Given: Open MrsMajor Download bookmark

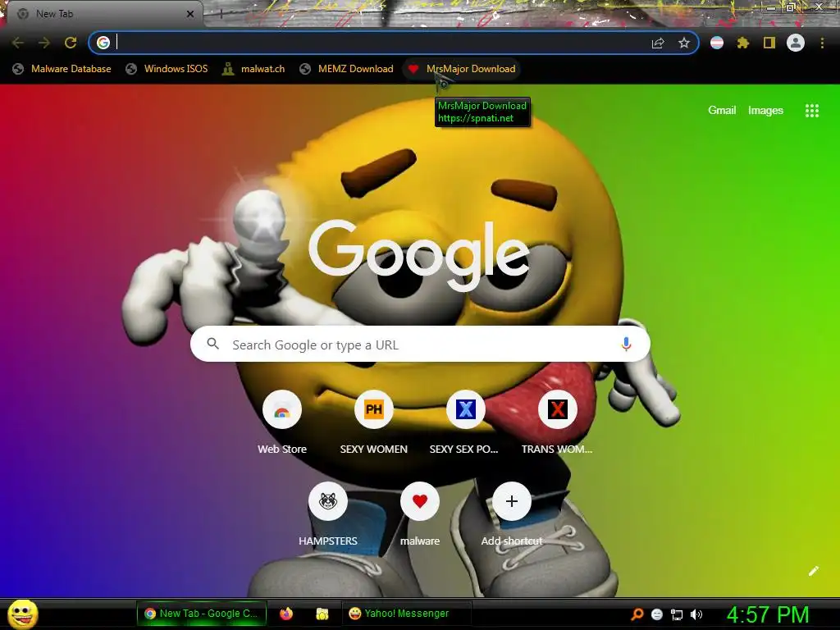Looking at the screenshot, I should pos(462,69).
